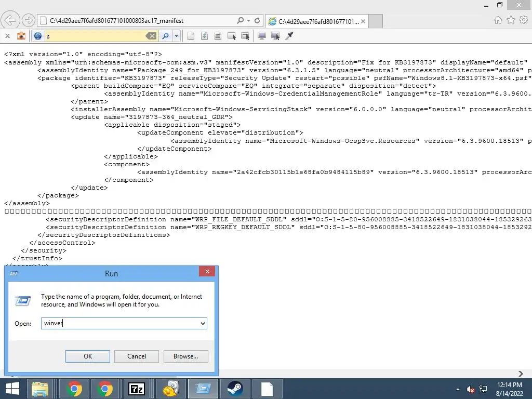Click the <?xml version="1.0" line
532x399 pixels.
click(83, 54)
